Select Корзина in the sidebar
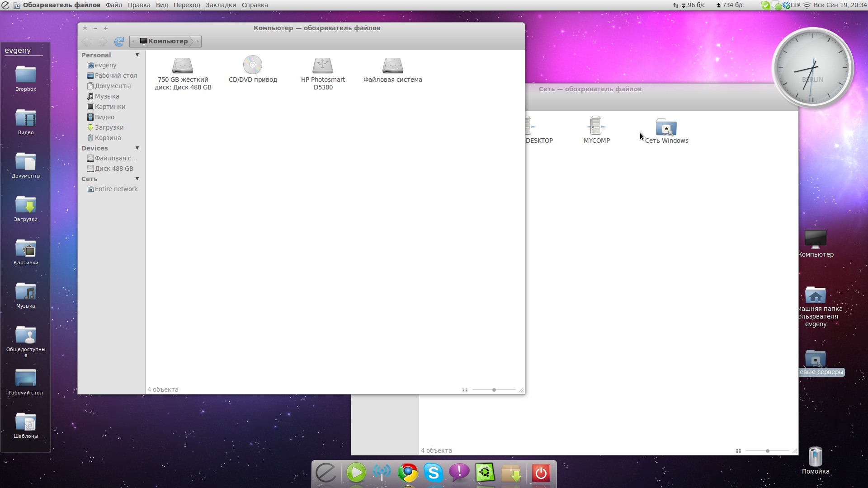 coord(104,138)
